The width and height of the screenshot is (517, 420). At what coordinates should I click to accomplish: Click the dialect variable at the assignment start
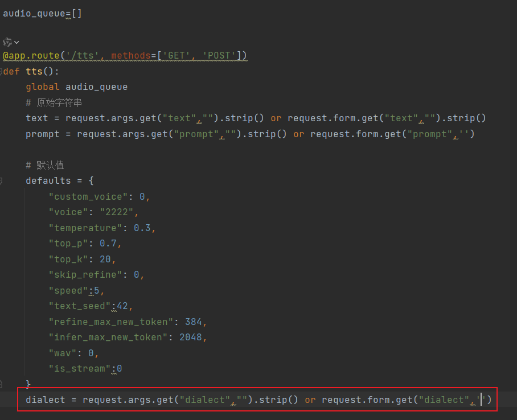coord(46,400)
